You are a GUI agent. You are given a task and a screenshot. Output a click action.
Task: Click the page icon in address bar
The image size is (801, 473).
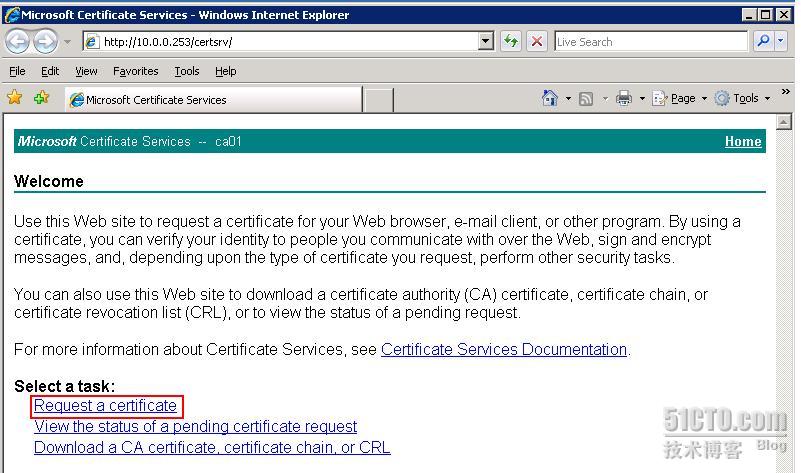pyautogui.click(x=92, y=42)
